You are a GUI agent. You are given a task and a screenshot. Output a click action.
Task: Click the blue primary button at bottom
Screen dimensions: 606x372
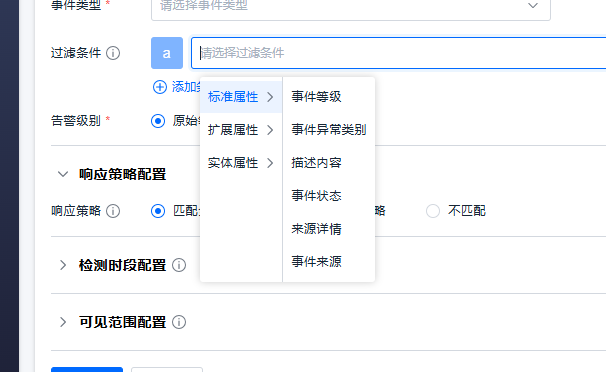point(87,370)
